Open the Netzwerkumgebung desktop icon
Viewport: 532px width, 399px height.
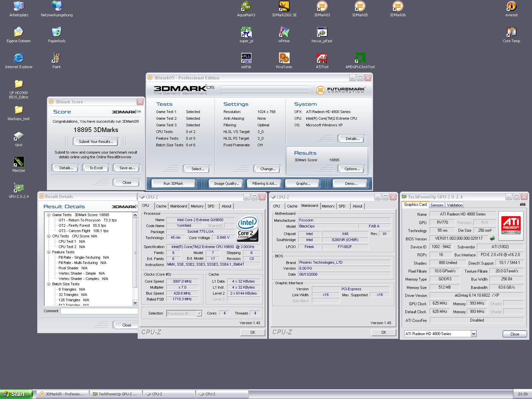[x=57, y=9]
